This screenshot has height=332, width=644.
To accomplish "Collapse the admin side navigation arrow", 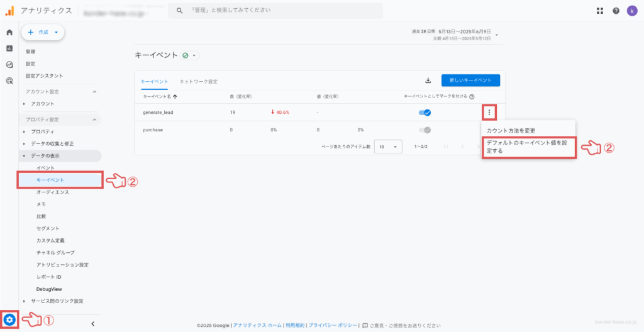I will (93, 323).
